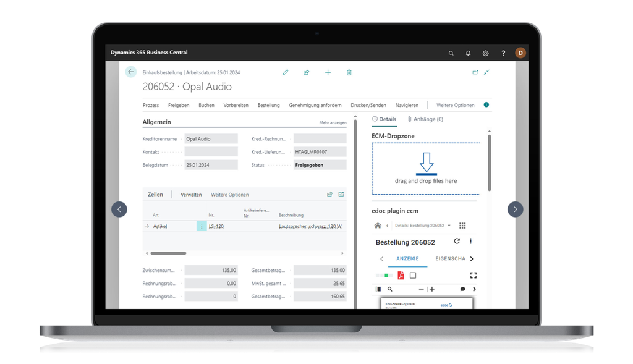The image size is (633, 364).
Task: Open Genehmigung anfordern menu
Action: pos(315,105)
